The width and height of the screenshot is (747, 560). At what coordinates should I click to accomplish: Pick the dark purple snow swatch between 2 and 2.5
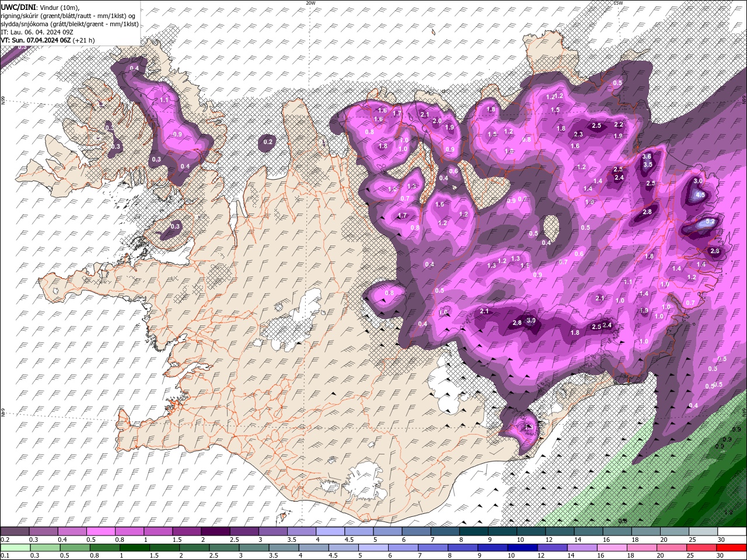pyautogui.click(x=215, y=531)
